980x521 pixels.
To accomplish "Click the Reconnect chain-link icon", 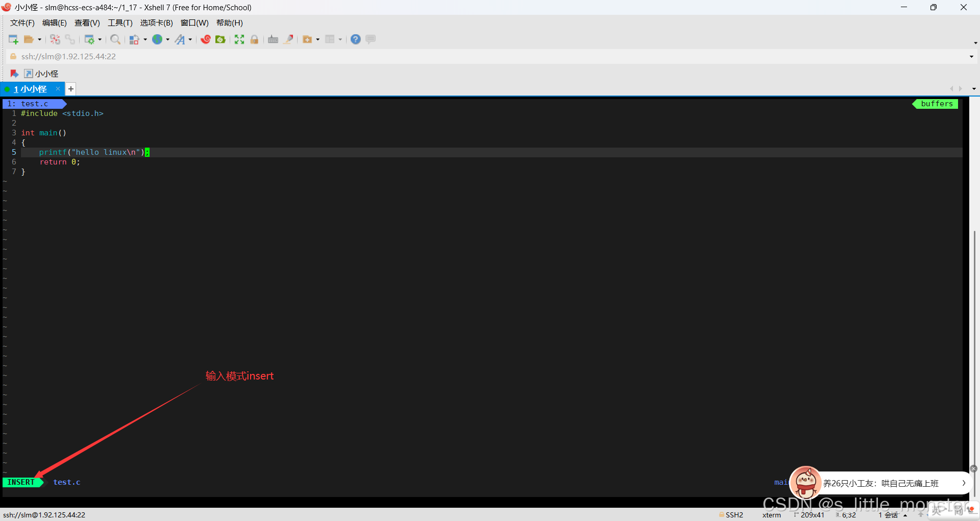I will pos(70,39).
